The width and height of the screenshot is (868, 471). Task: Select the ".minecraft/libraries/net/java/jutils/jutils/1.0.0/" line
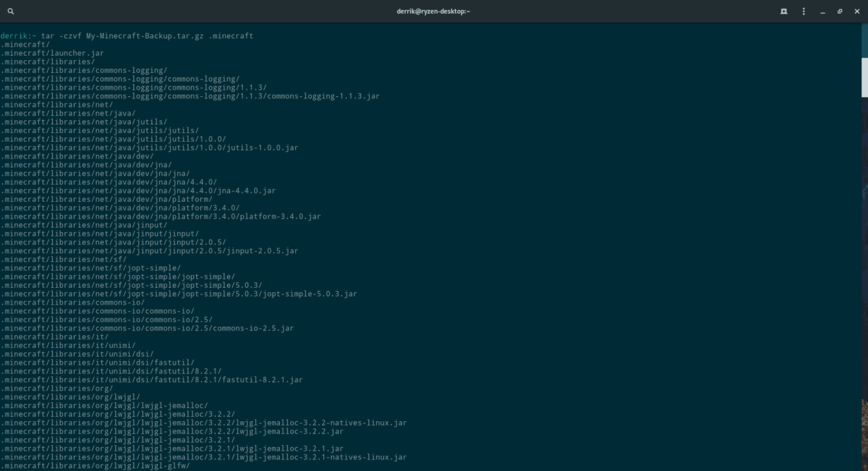(x=114, y=139)
